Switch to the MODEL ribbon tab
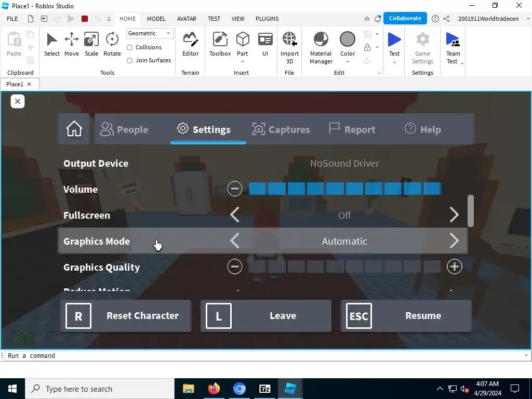The height and width of the screenshot is (399, 532). [156, 19]
